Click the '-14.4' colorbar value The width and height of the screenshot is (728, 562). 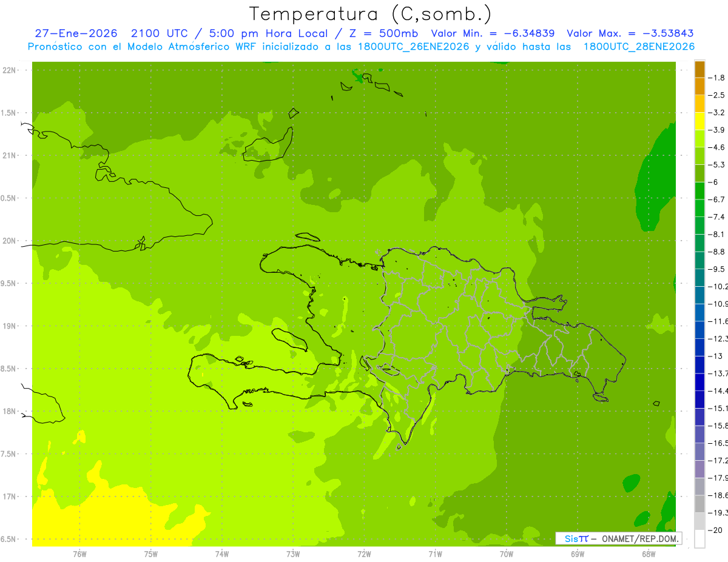(718, 390)
